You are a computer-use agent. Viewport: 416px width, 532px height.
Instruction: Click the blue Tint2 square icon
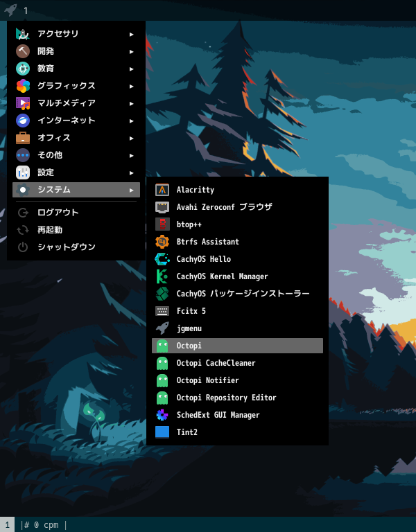coord(162,432)
